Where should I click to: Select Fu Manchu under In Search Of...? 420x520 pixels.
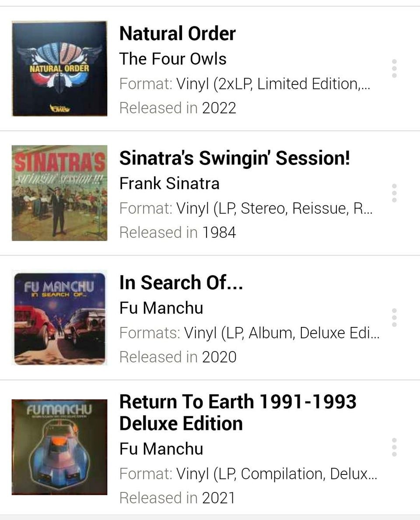[x=161, y=308]
